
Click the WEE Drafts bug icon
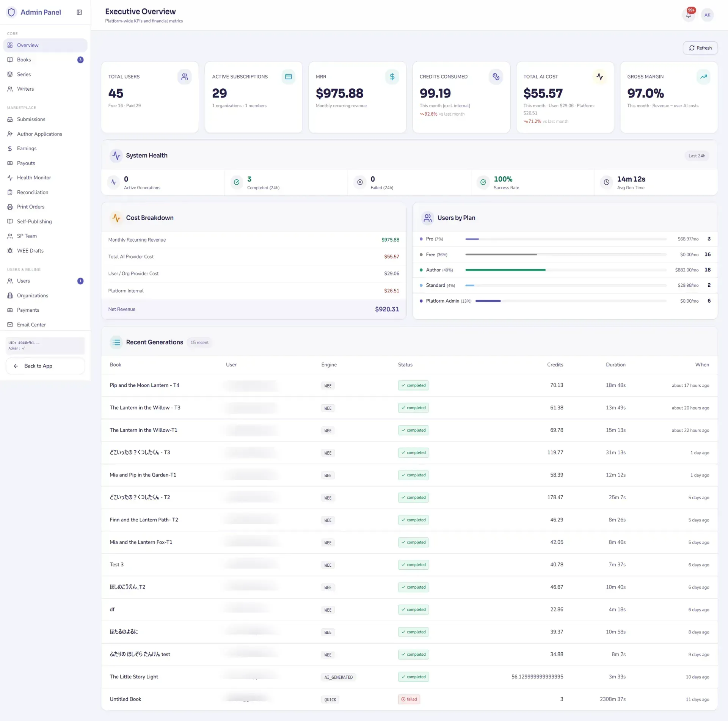[x=10, y=251]
